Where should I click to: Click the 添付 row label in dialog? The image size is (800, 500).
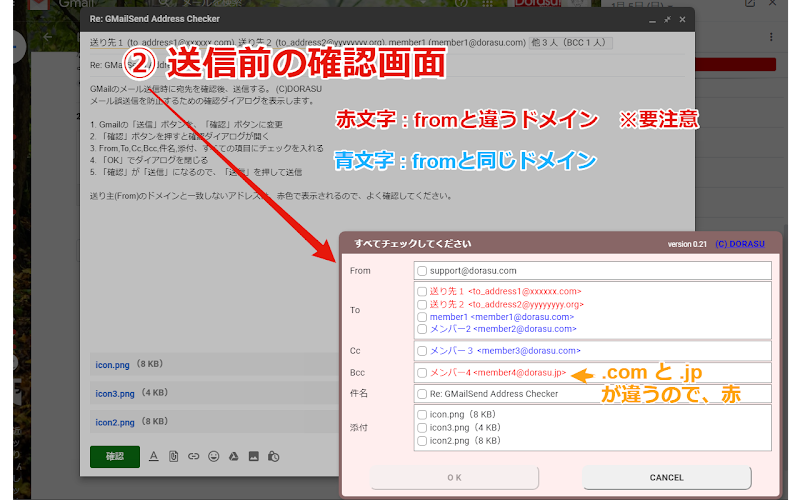(359, 428)
